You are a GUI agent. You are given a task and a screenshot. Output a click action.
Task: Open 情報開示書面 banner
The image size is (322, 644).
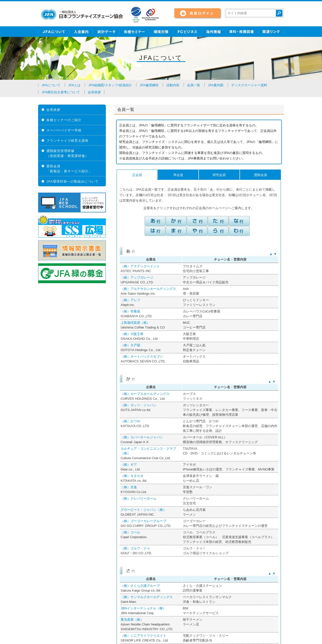tap(72, 251)
